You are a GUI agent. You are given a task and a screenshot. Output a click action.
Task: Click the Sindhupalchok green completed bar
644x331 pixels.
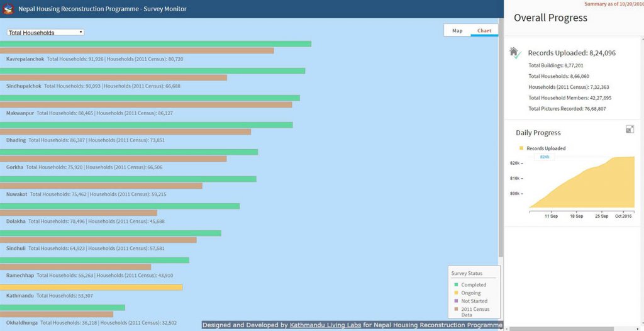(152, 70)
